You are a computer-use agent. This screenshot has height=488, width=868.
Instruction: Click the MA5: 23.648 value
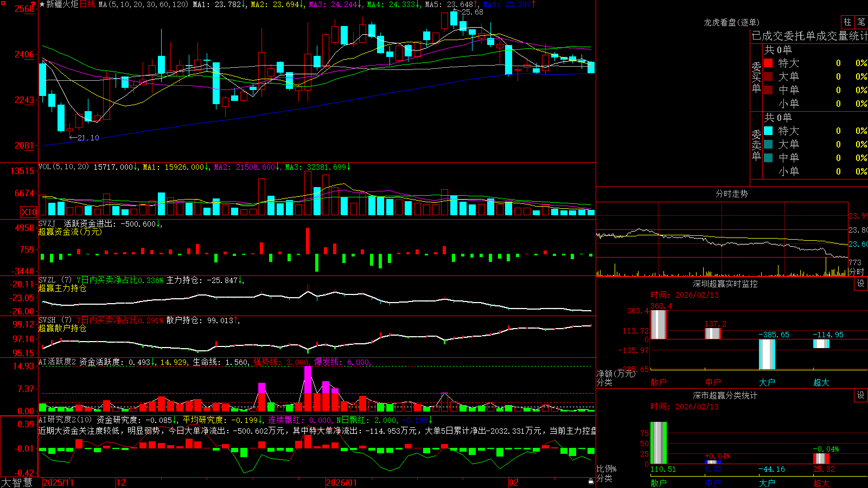click(x=449, y=4)
